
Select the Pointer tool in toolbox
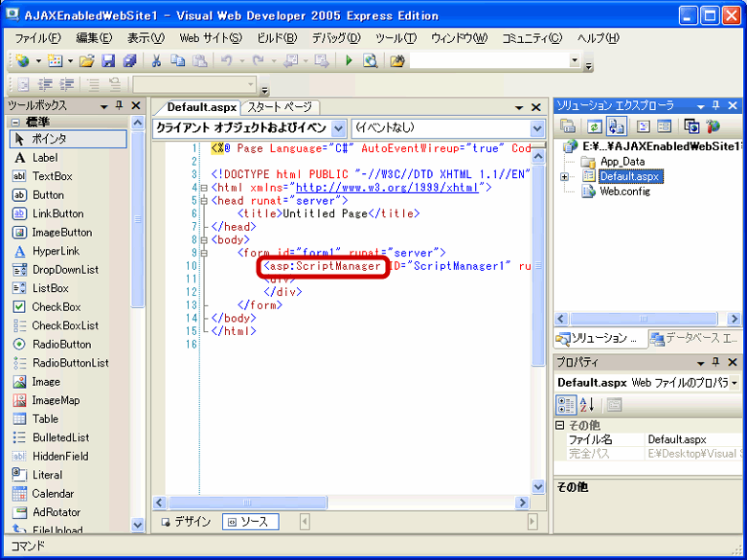click(68, 139)
